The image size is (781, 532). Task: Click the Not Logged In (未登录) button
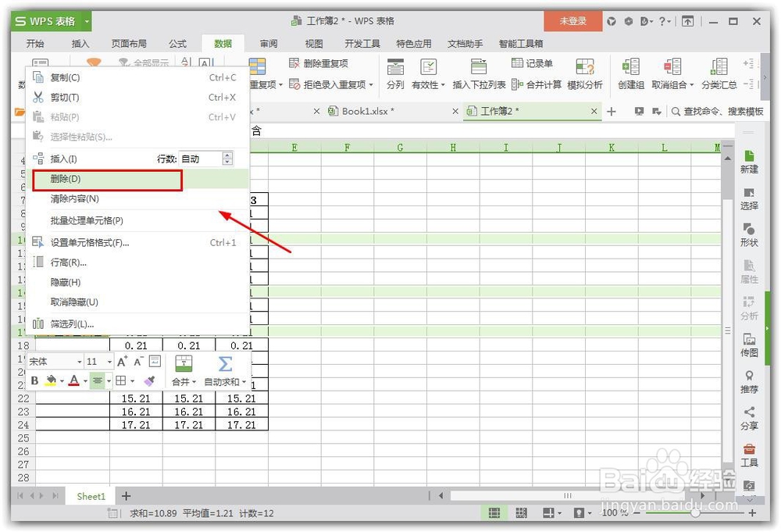572,21
